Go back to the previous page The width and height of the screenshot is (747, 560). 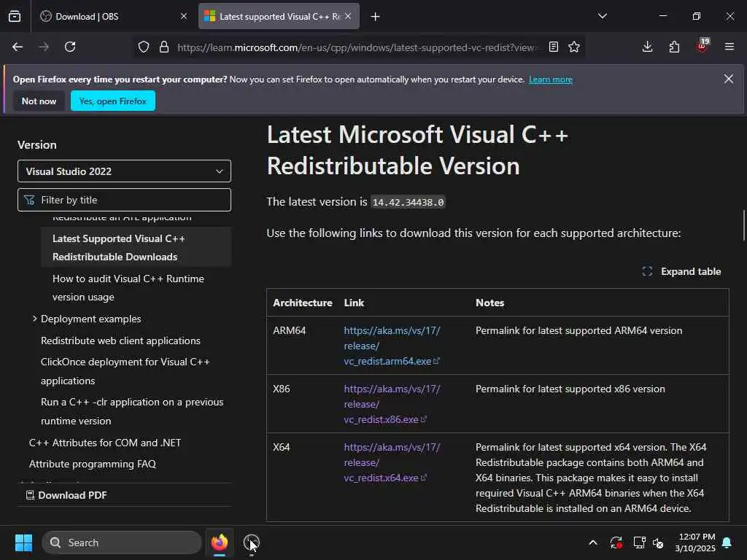coord(18,47)
